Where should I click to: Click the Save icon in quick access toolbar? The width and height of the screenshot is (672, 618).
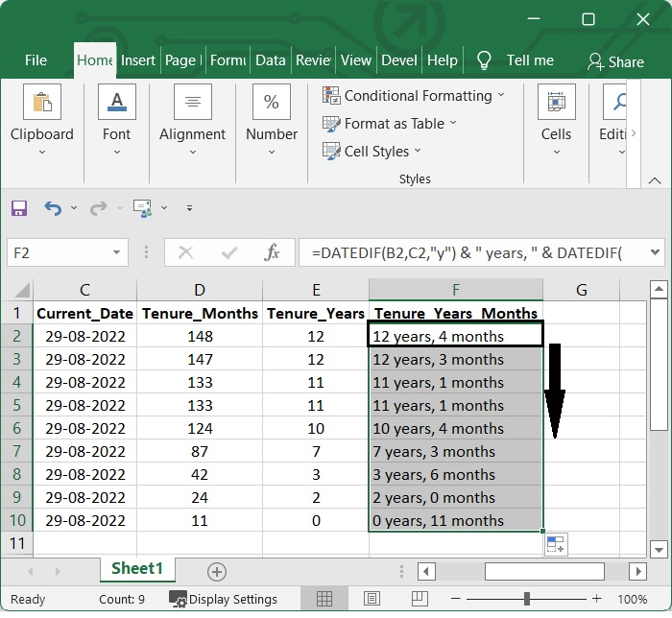pyautogui.click(x=19, y=208)
